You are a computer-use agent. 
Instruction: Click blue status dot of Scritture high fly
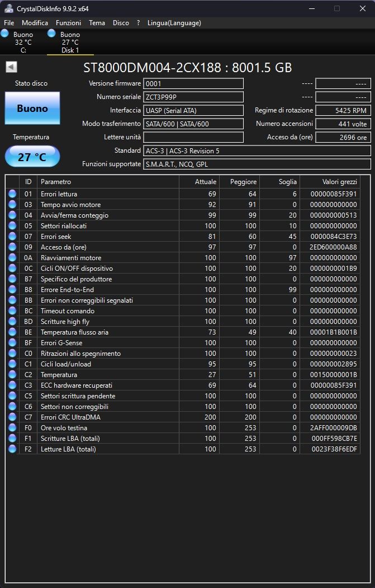tap(12, 321)
